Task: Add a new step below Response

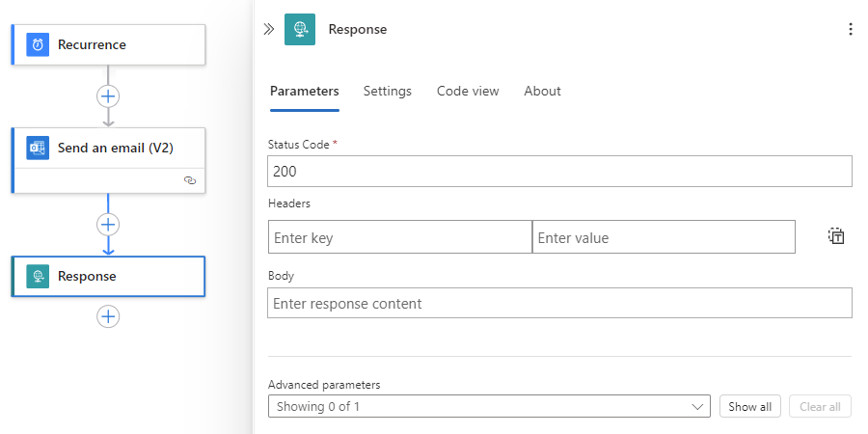Action: pos(108,316)
